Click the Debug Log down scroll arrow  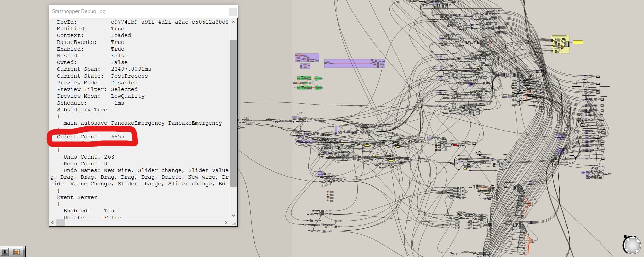(233, 215)
